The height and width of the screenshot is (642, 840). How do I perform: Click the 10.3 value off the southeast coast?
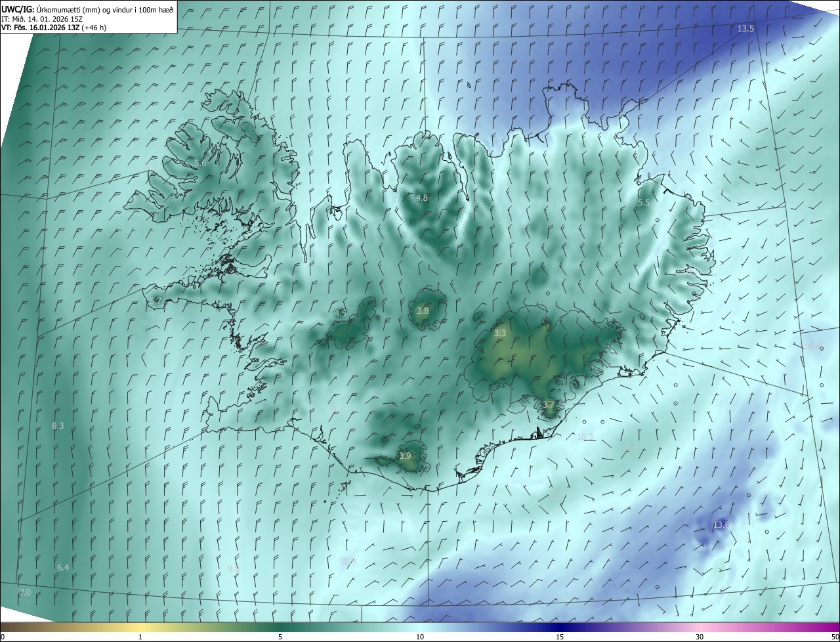click(x=585, y=437)
